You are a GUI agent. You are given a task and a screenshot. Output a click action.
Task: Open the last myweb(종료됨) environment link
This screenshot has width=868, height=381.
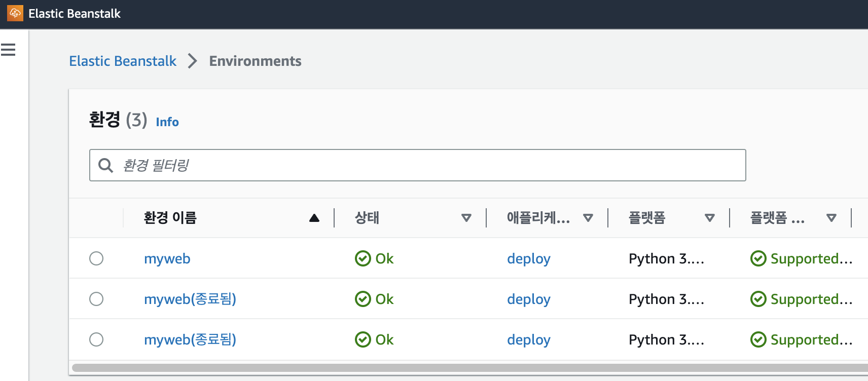click(190, 339)
